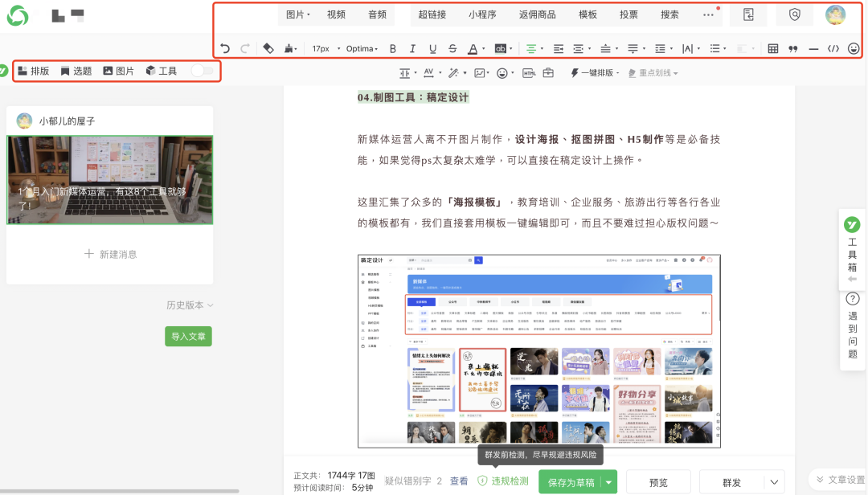Toggle underline formatting (U)
The image size is (868, 495).
click(x=432, y=49)
